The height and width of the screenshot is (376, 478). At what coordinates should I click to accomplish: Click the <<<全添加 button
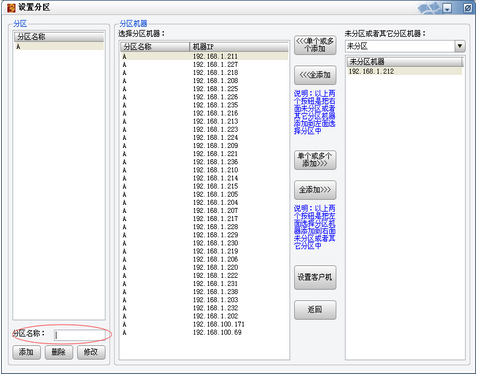pos(315,75)
